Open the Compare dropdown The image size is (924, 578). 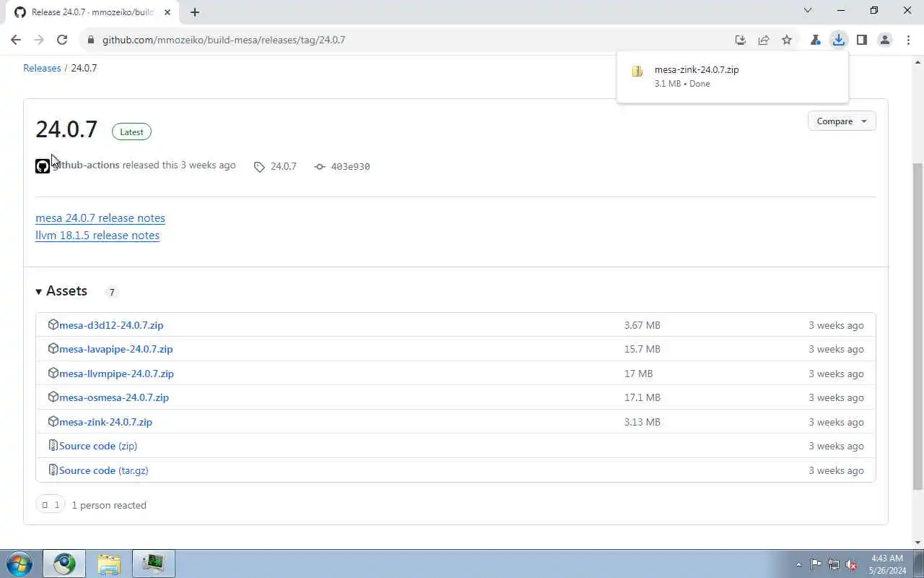pyautogui.click(x=842, y=121)
